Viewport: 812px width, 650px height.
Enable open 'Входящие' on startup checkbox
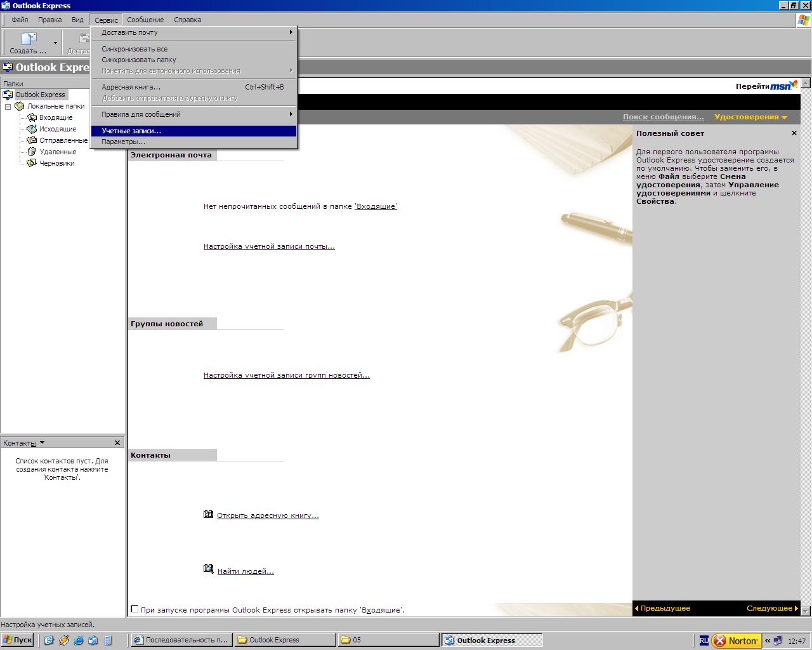134,609
